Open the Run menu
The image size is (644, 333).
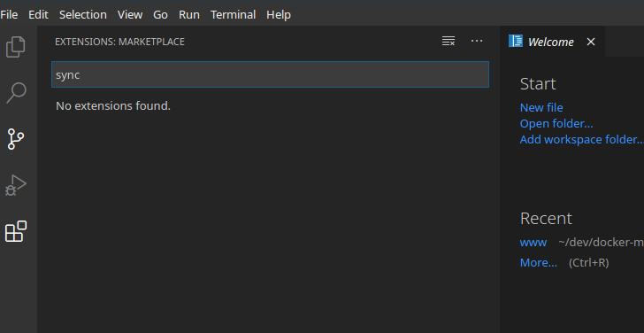pyautogui.click(x=189, y=15)
